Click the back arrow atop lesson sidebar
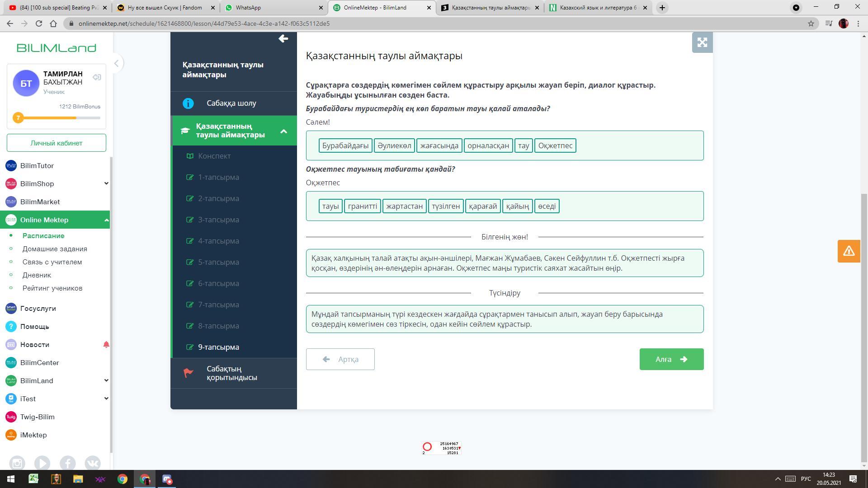The width and height of the screenshot is (868, 488). pos(283,39)
